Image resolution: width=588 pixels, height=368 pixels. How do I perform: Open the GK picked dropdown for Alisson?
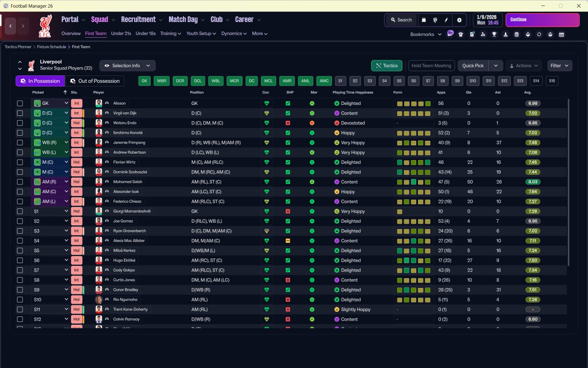pos(51,103)
